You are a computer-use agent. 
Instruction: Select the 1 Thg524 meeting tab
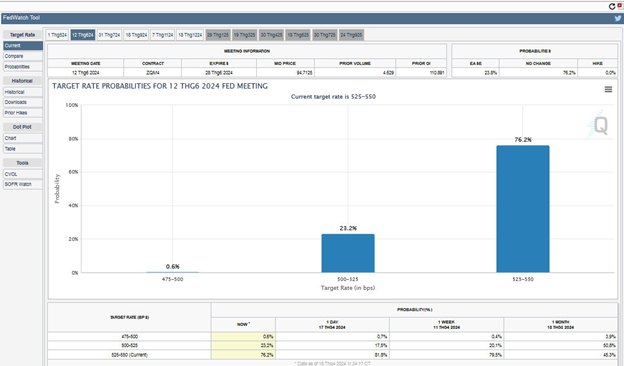coord(57,35)
